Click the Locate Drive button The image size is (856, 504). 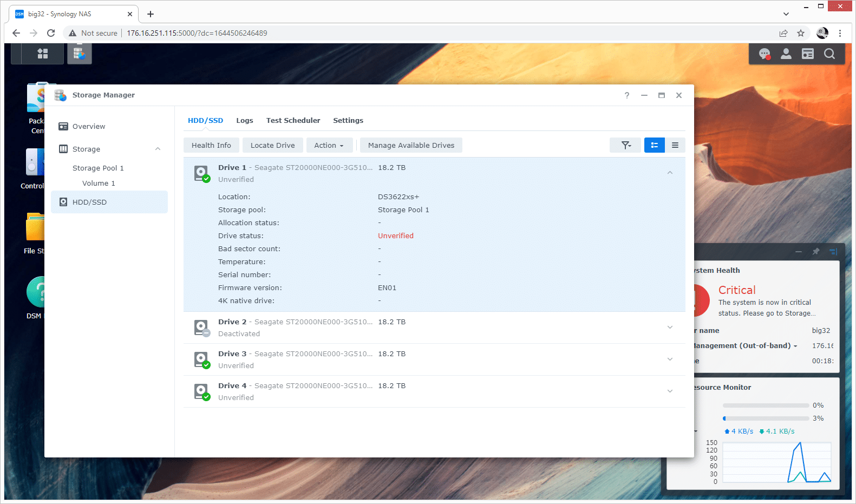tap(273, 145)
